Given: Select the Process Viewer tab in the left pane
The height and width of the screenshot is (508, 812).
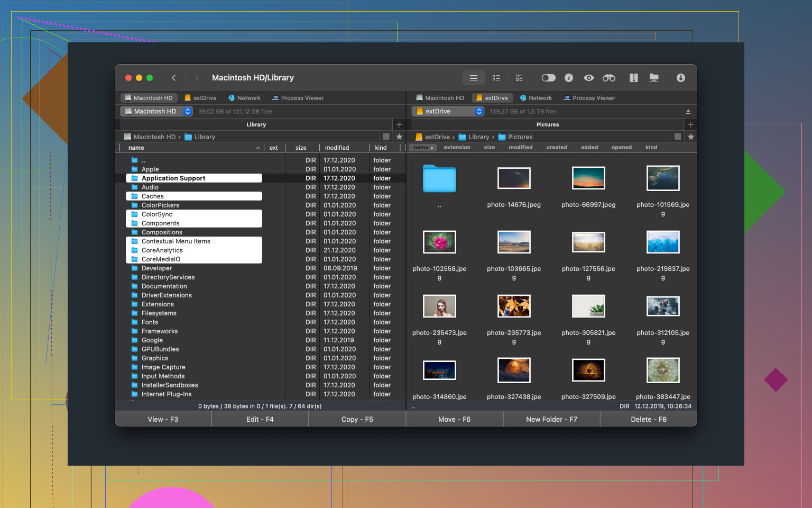Looking at the screenshot, I should [298, 98].
